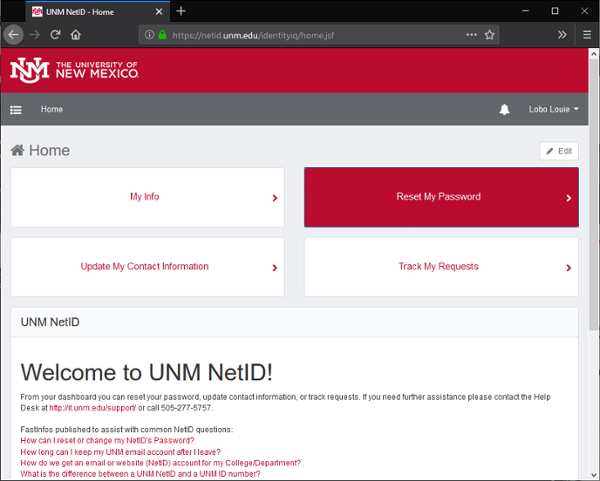Click the browser forward arrow
The width and height of the screenshot is (600, 481).
click(x=35, y=35)
